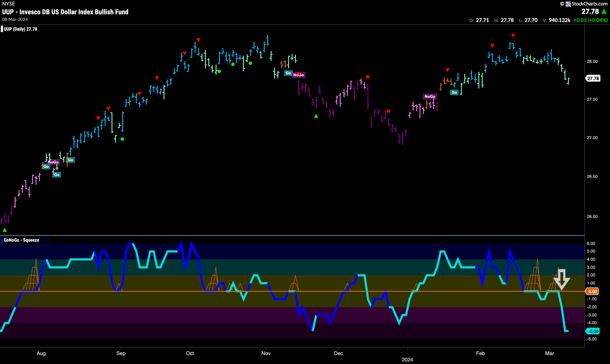
Task: Click the red dot marker in mid December
Action: [x=367, y=77]
